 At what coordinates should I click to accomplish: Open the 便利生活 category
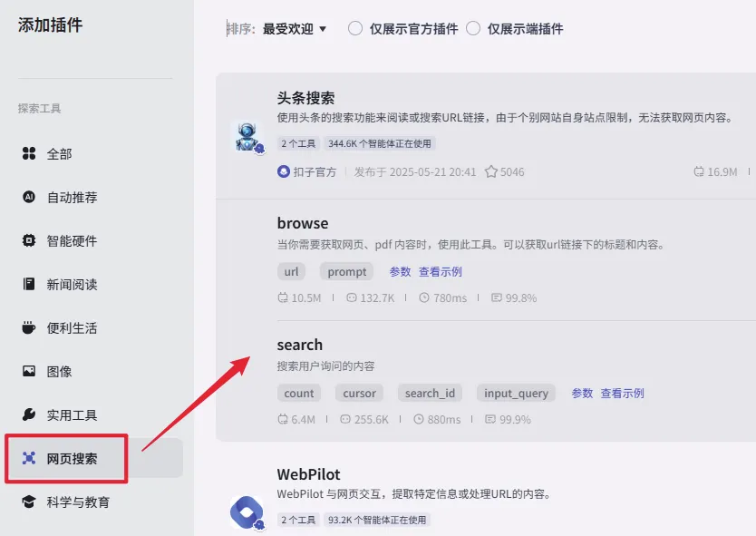pyautogui.click(x=72, y=327)
